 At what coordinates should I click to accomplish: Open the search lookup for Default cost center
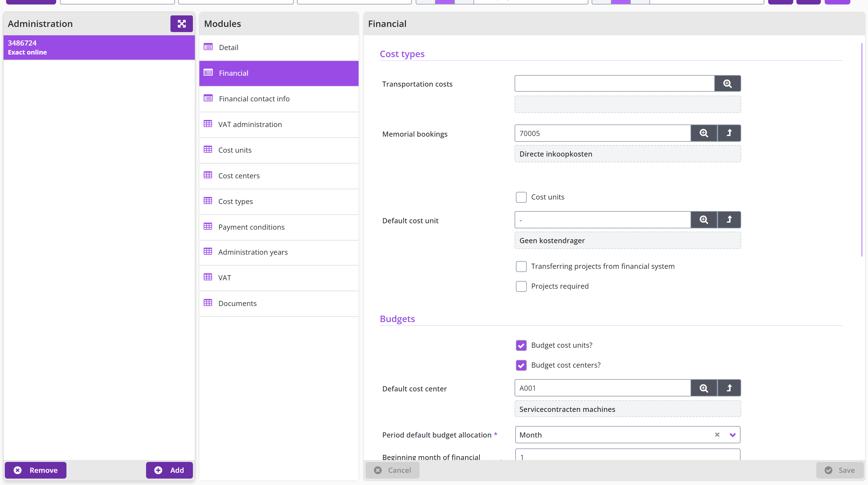704,388
